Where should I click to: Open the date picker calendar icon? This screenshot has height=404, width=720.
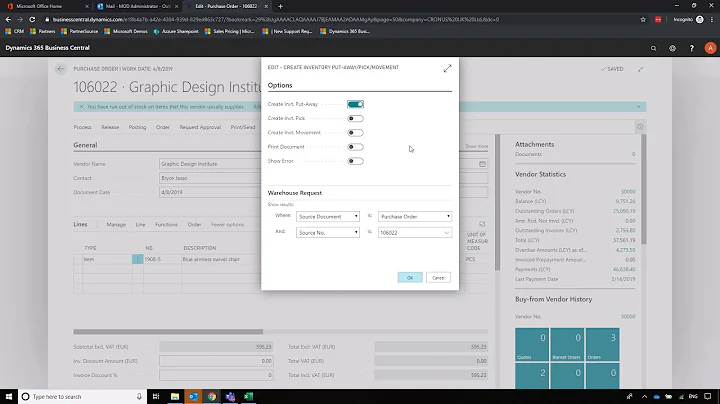coord(482,164)
